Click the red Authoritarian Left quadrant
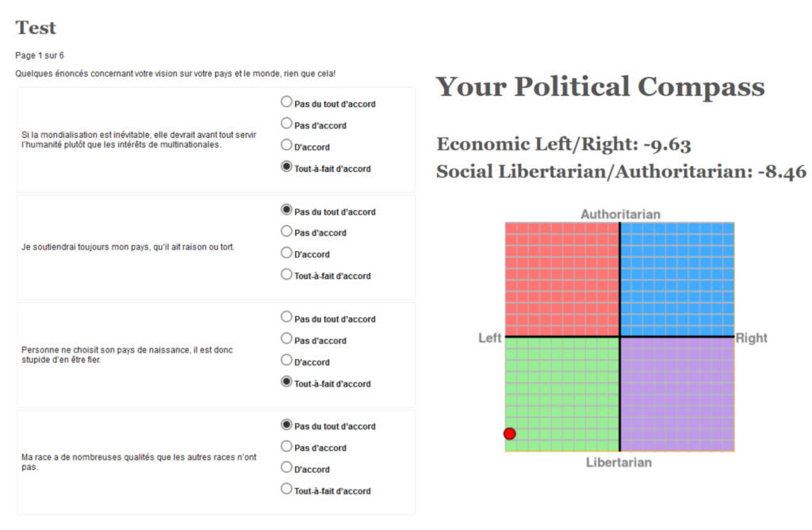Image resolution: width=812 pixels, height=530 pixels. click(562, 280)
